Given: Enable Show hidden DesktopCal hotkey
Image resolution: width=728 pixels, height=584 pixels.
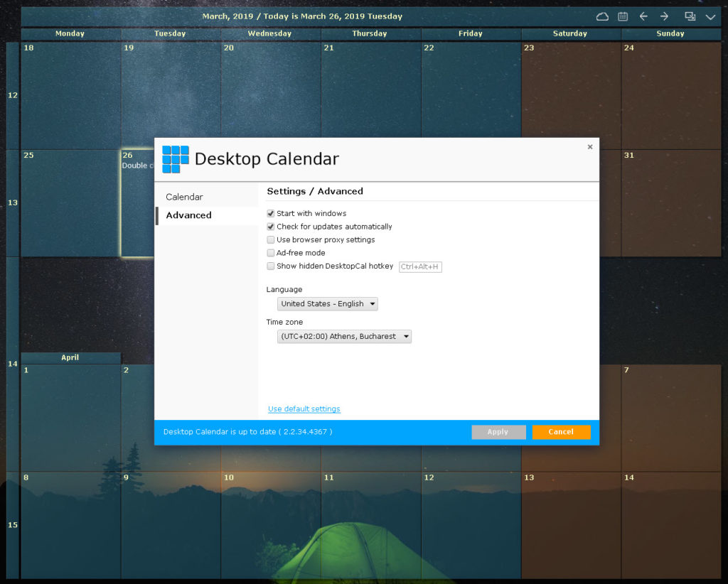Looking at the screenshot, I should (x=271, y=266).
